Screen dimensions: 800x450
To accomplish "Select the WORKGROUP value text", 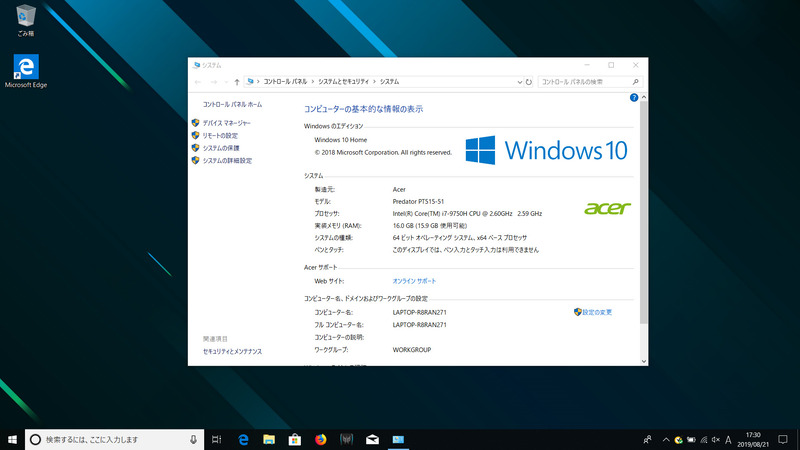I will tap(412, 350).
